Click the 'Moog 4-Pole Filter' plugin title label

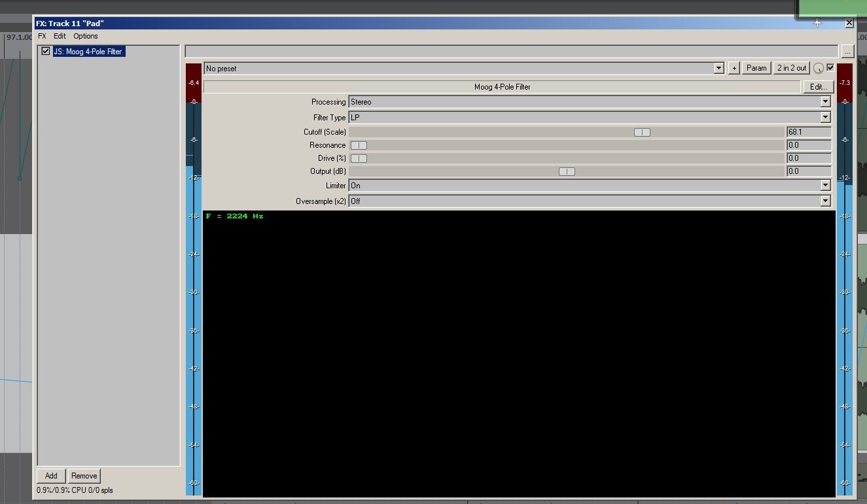click(x=503, y=86)
